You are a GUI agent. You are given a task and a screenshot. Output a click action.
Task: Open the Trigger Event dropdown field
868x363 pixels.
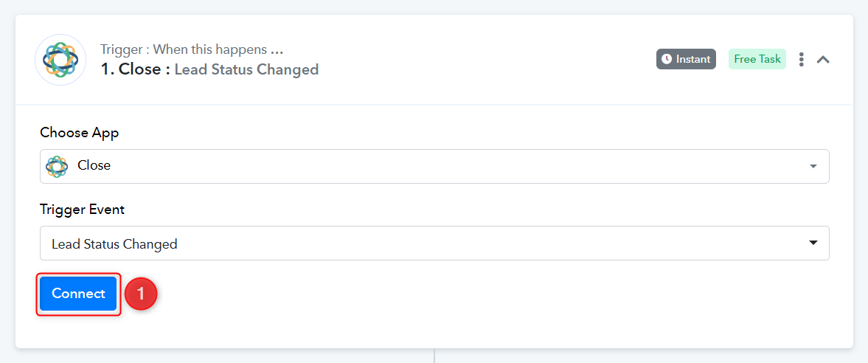[434, 243]
